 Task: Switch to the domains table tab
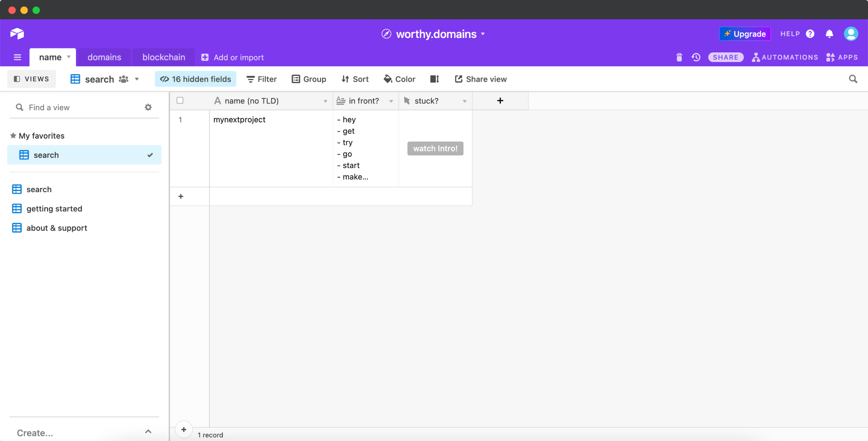pyautogui.click(x=104, y=57)
